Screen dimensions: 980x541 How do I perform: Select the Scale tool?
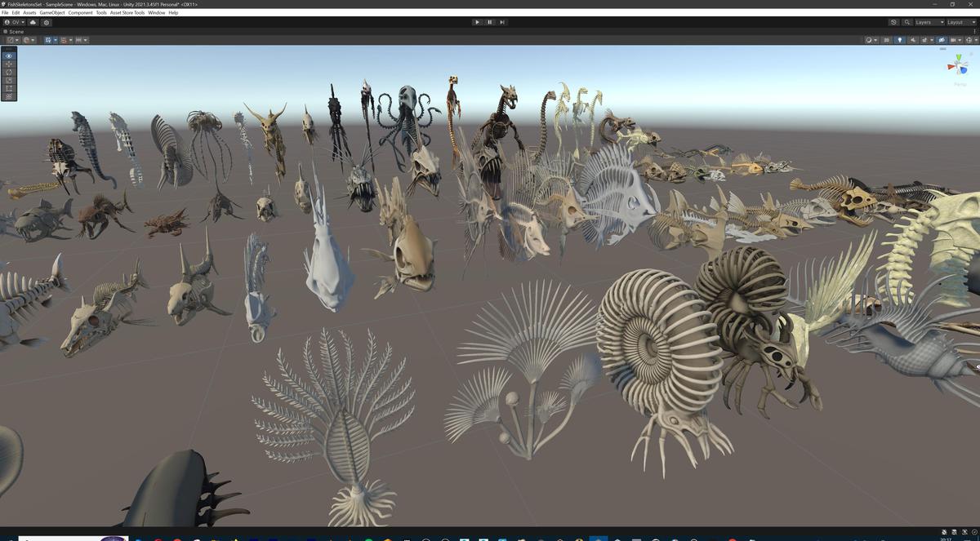click(x=9, y=80)
